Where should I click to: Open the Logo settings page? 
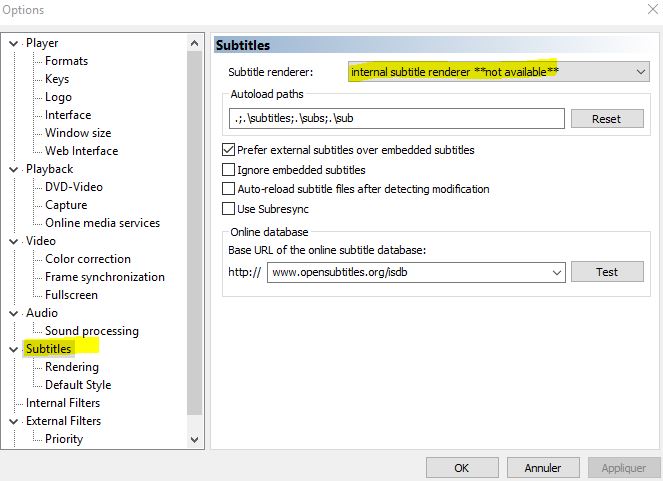pyautogui.click(x=58, y=97)
